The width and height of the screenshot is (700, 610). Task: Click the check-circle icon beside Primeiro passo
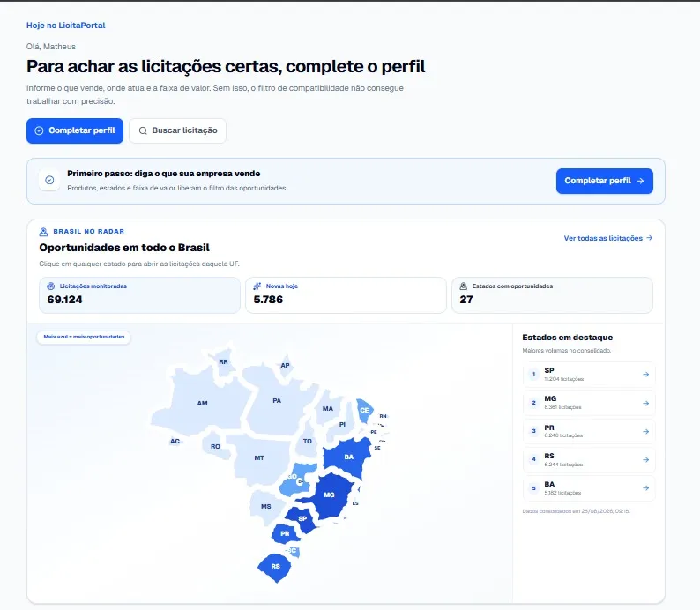[x=49, y=181]
